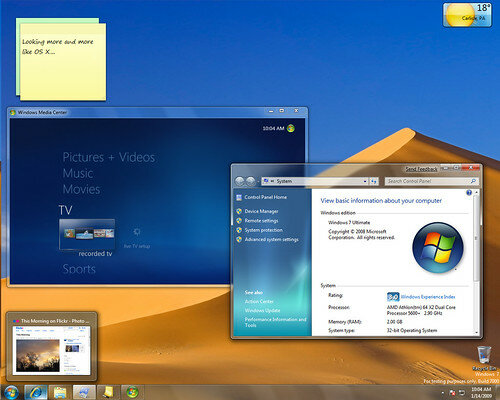
Task: Open Advanced system settings link
Action: [272, 239]
